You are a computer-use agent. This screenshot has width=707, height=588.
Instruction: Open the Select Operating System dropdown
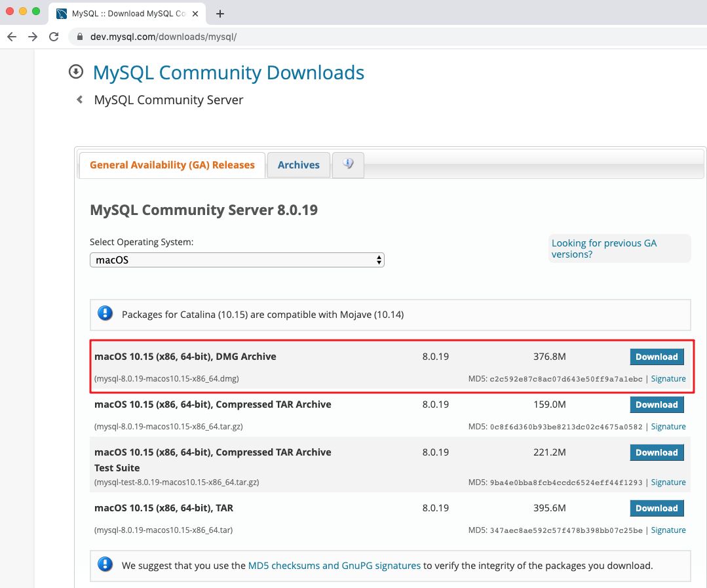pyautogui.click(x=237, y=260)
